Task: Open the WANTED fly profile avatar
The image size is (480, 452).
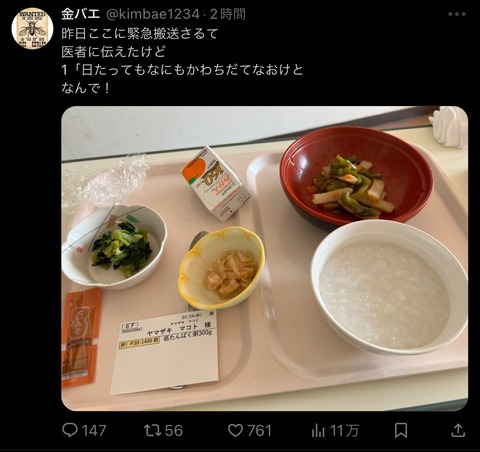Action: tap(32, 28)
